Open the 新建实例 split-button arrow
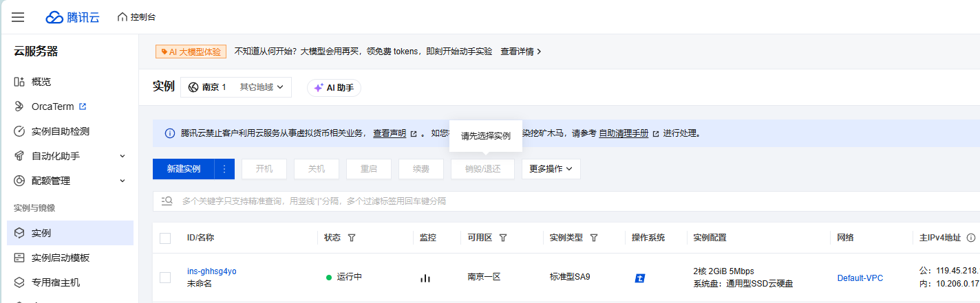Image resolution: width=980 pixels, height=303 pixels. click(x=224, y=169)
